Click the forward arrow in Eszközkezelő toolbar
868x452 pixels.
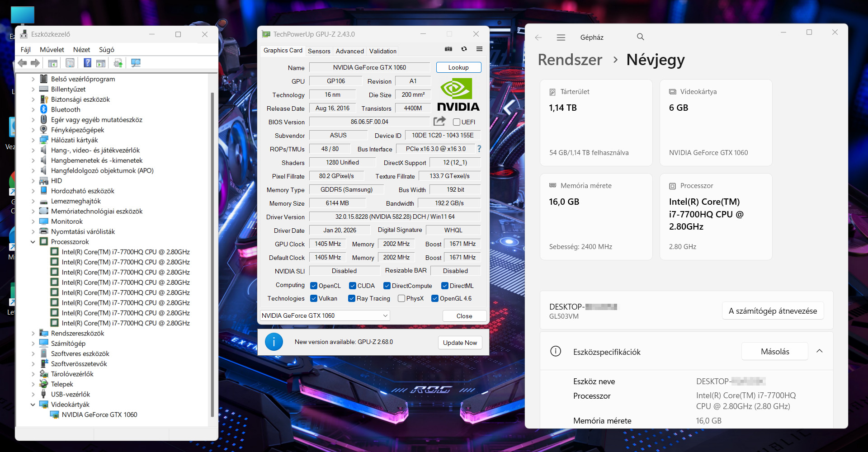point(35,63)
